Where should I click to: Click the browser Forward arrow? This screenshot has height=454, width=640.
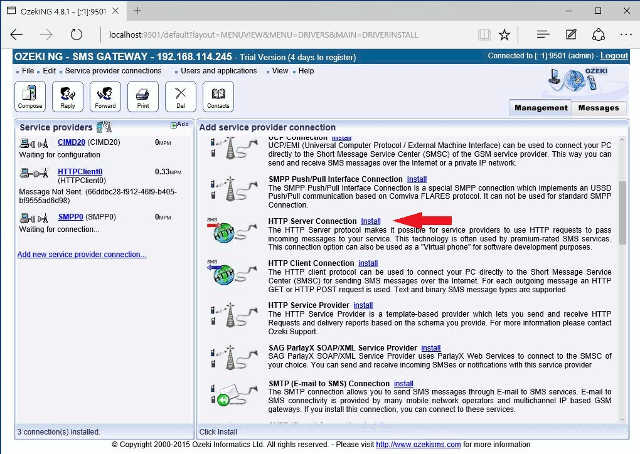pos(46,35)
